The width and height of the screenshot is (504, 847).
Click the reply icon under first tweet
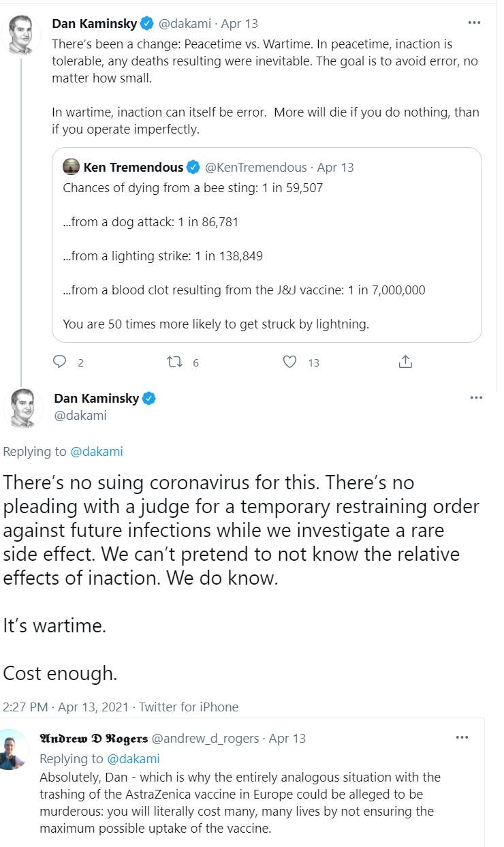[59, 363]
